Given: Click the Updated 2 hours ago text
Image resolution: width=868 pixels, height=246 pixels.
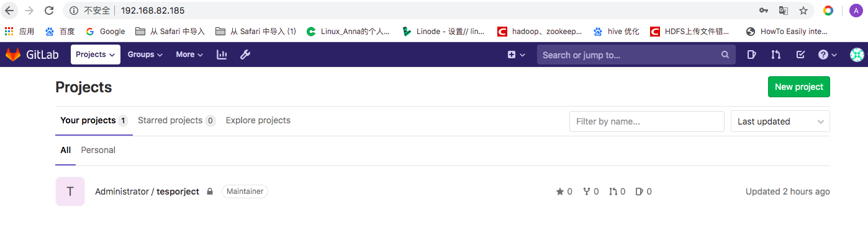Looking at the screenshot, I should (x=788, y=191).
